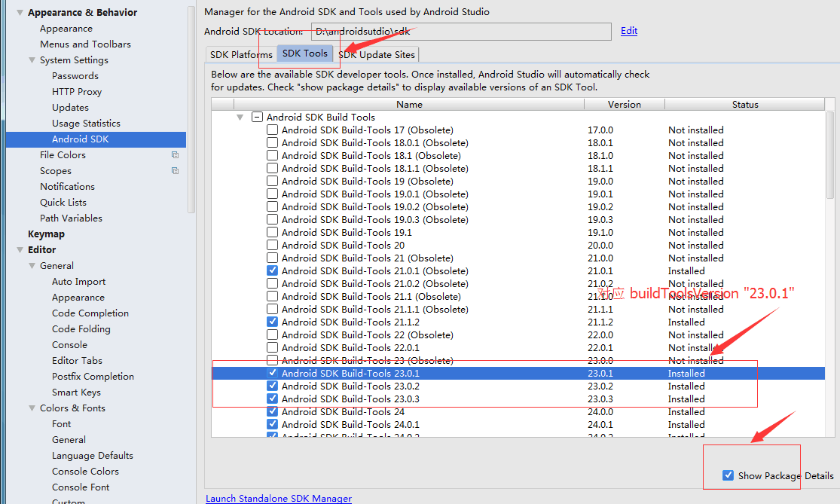
Task: Collapse General node under Editor
Action: pos(32,266)
